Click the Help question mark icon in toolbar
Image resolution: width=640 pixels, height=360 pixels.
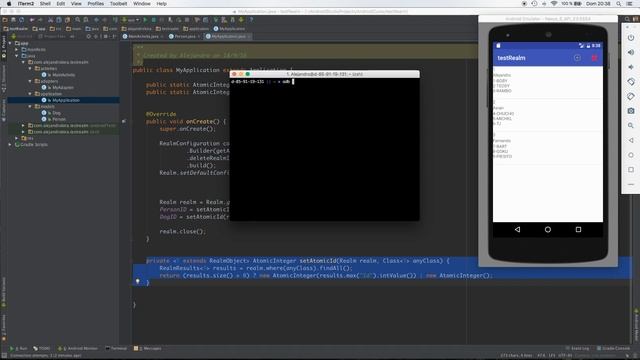click(x=251, y=20)
